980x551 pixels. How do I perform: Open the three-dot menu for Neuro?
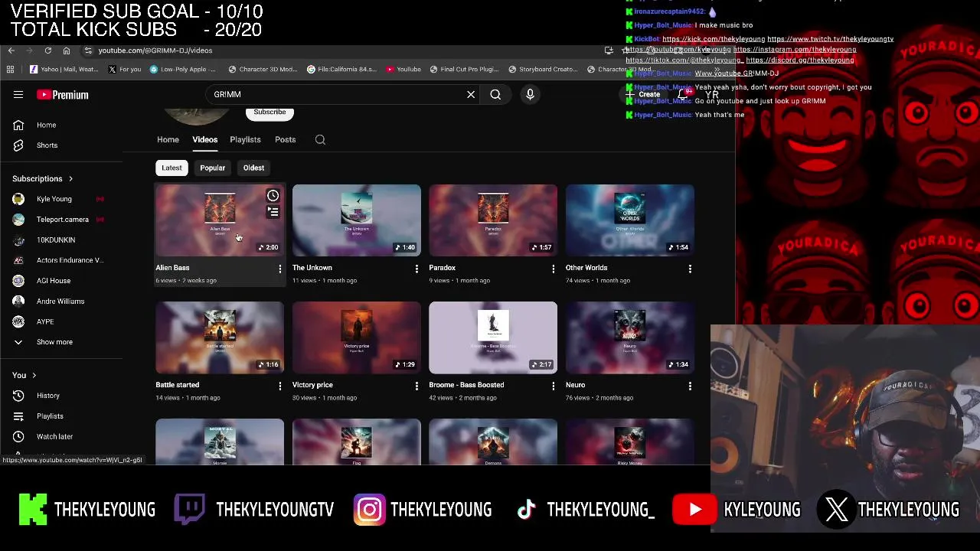tap(690, 386)
